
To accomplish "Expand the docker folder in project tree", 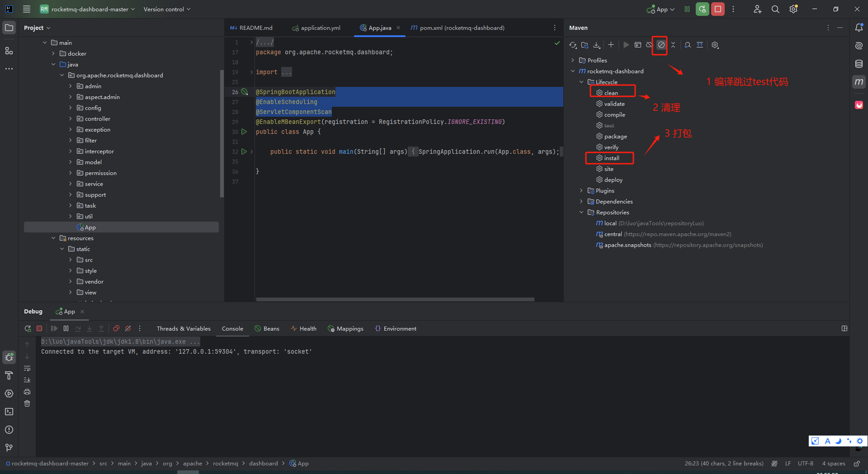I will point(53,53).
